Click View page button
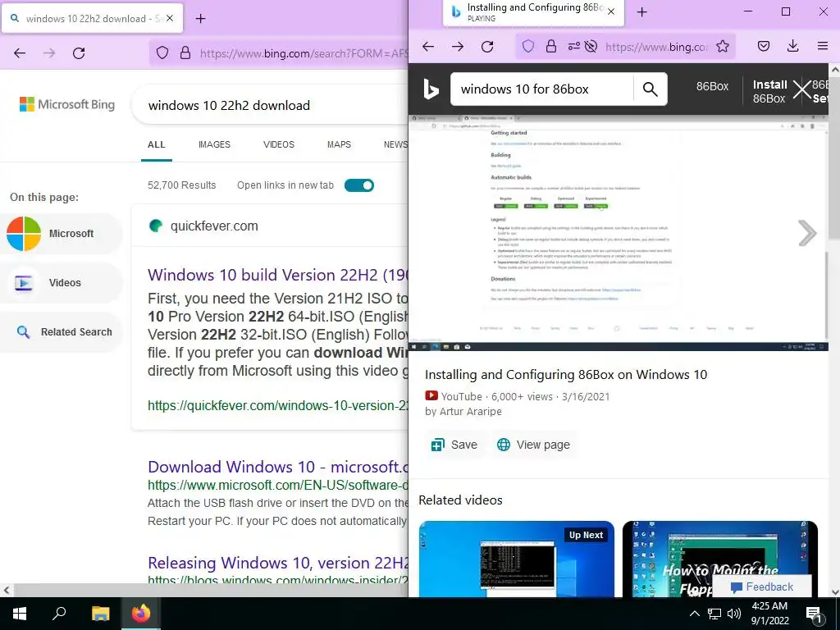The image size is (840, 630). click(533, 445)
